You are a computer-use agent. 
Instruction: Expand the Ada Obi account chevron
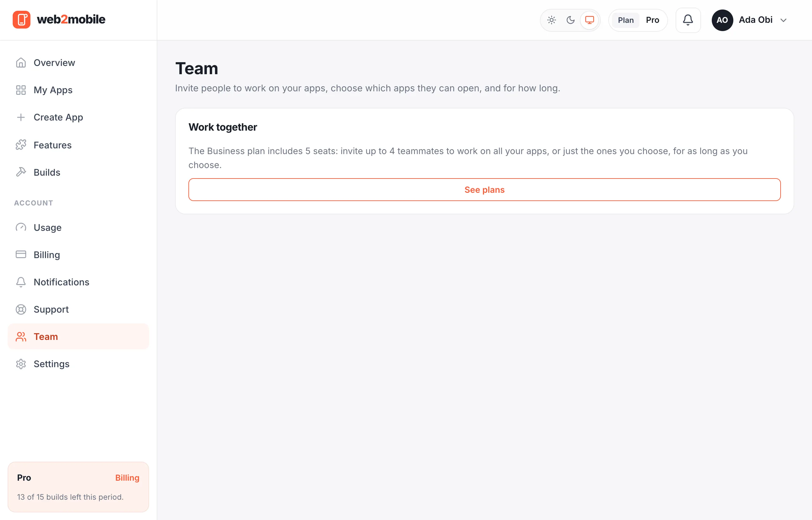click(x=783, y=20)
